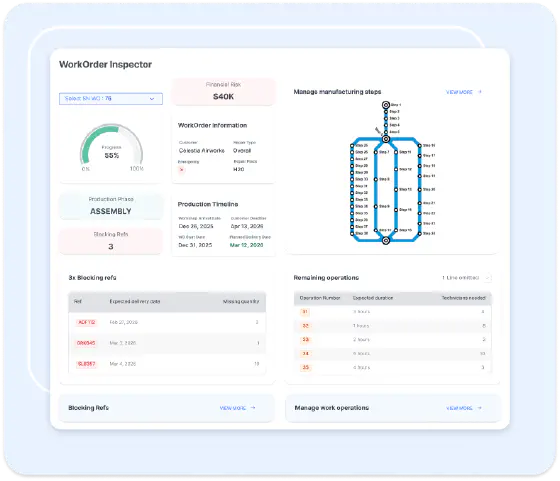Click the Celestia Airworks customer name

click(202, 151)
